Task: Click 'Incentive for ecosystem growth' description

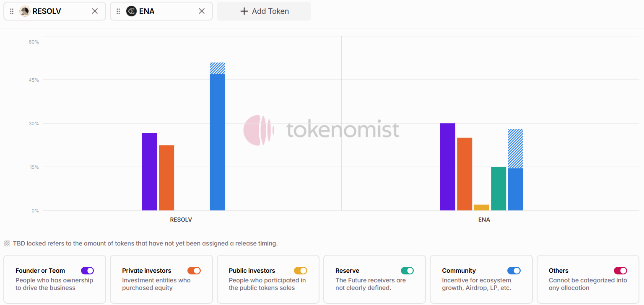Action: [477, 284]
